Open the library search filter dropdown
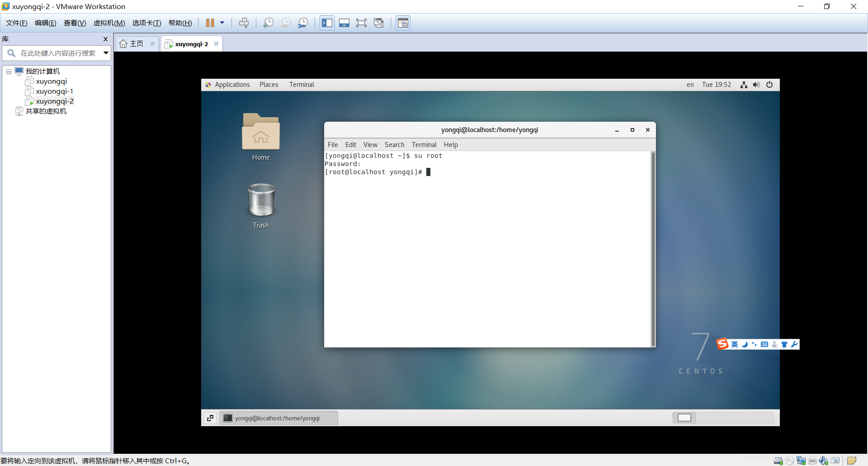The width and height of the screenshot is (868, 466). [106, 53]
